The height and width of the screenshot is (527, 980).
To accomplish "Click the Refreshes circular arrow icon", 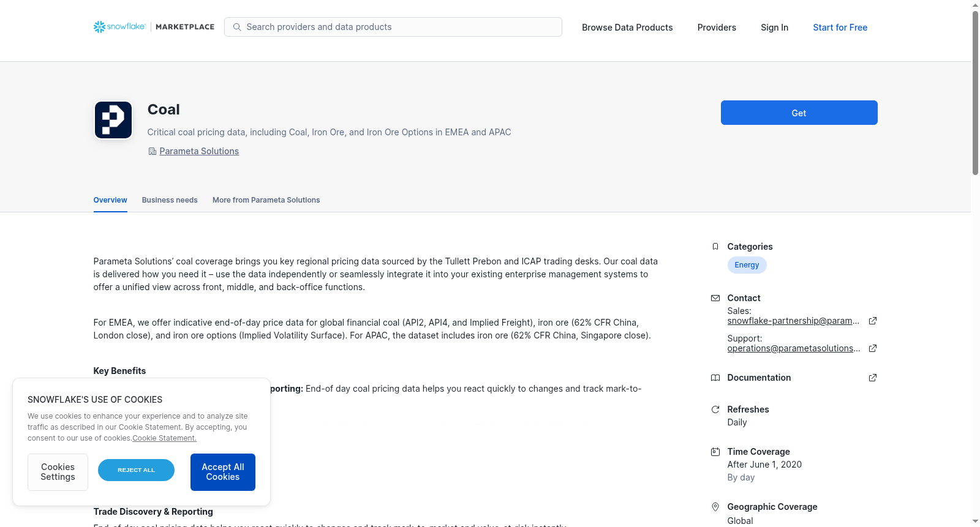I will (715, 409).
